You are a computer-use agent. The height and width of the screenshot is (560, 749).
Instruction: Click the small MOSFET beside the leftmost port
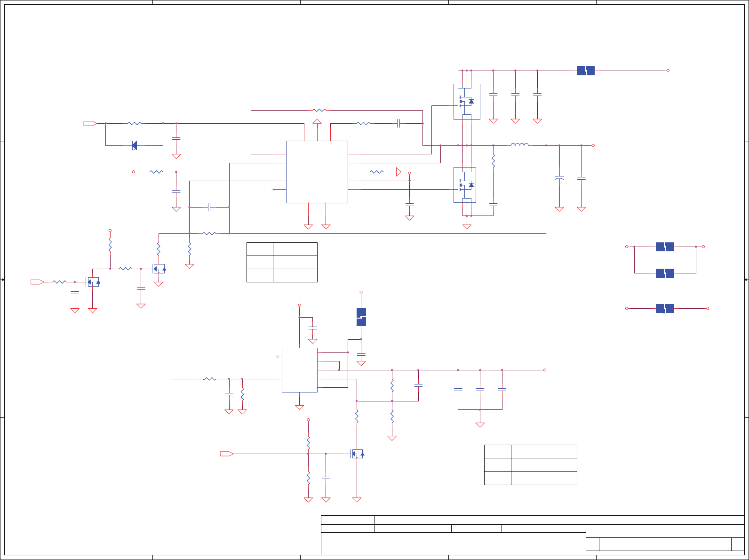pyautogui.click(x=93, y=282)
